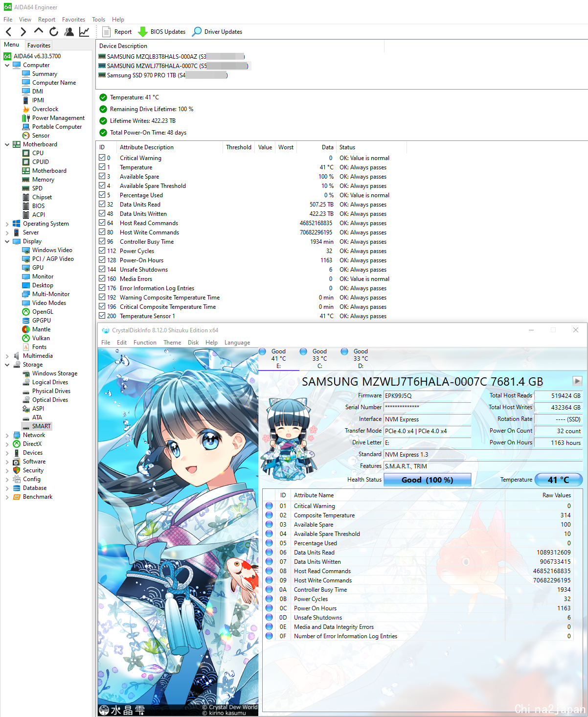This screenshot has width=588, height=717.
Task: Select drive D: in CrystalDiskInfo disk list
Action: pos(361,358)
